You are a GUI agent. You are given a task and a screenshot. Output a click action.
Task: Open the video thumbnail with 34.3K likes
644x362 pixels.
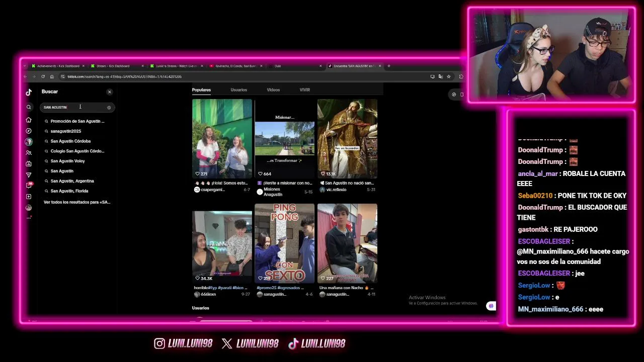coord(222,243)
